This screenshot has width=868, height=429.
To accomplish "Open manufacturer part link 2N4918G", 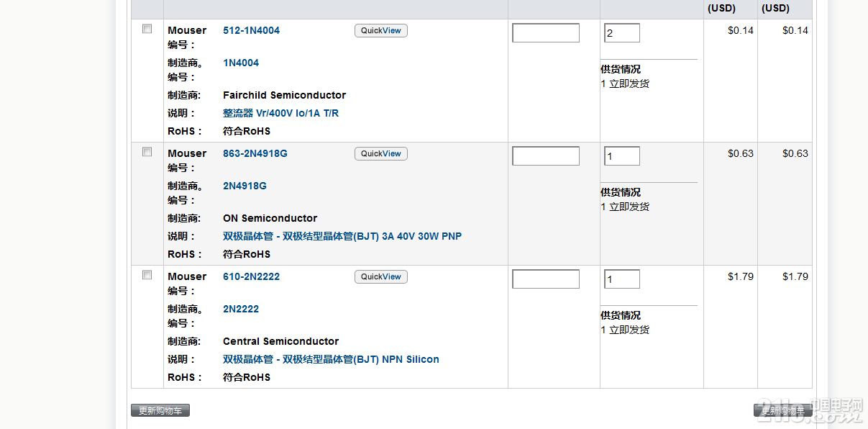I will coord(245,186).
